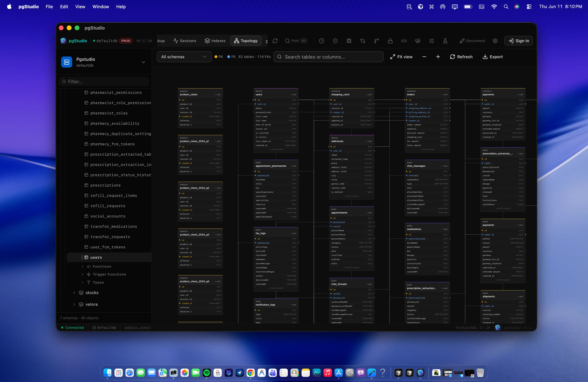Expand the velora schema
The width and height of the screenshot is (588, 382).
tap(74, 304)
